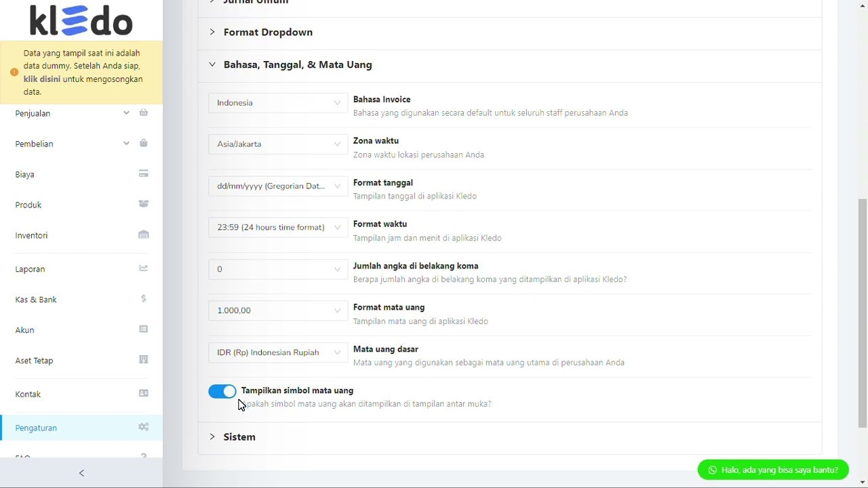Click the Produk box icon

pos(144,204)
